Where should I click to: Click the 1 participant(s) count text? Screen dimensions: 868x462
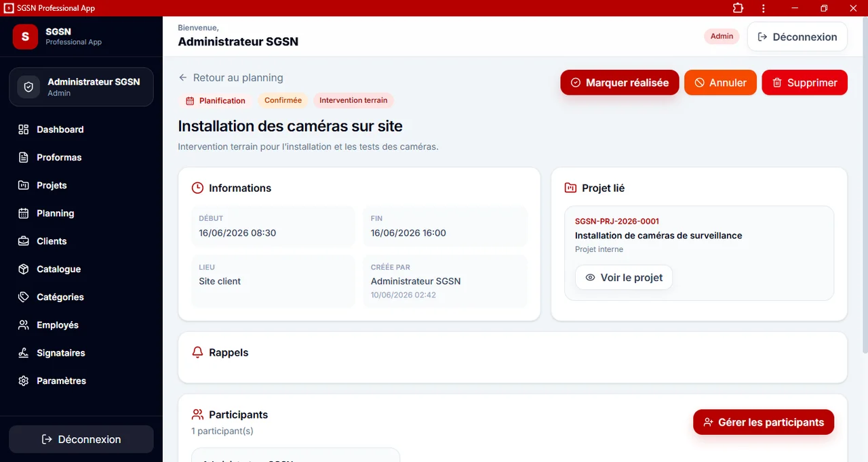coord(222,431)
